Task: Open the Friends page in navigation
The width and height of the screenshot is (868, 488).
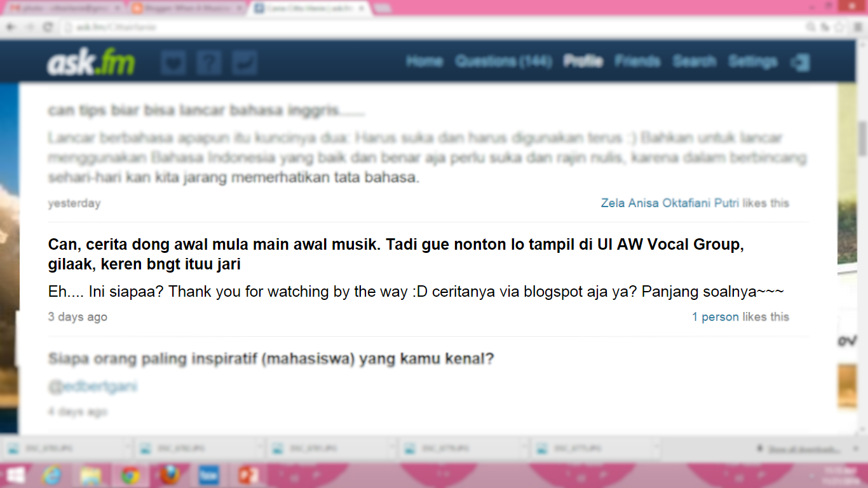Action: 637,62
